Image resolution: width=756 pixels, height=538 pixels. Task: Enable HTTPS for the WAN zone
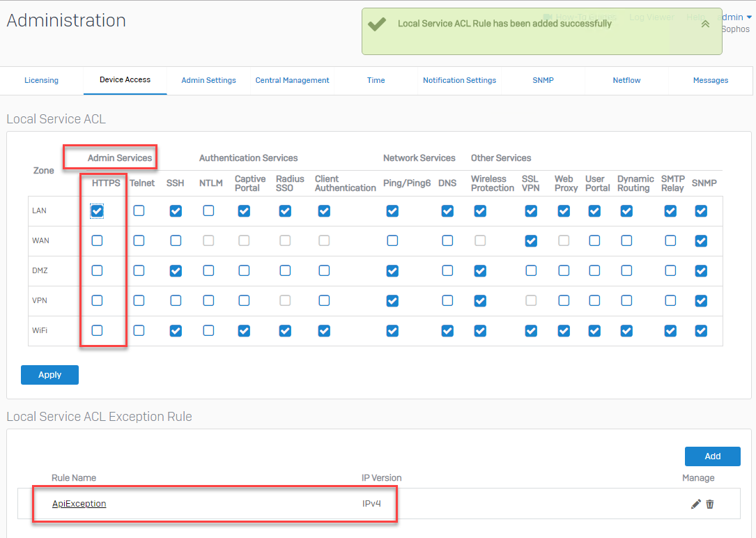click(x=98, y=240)
